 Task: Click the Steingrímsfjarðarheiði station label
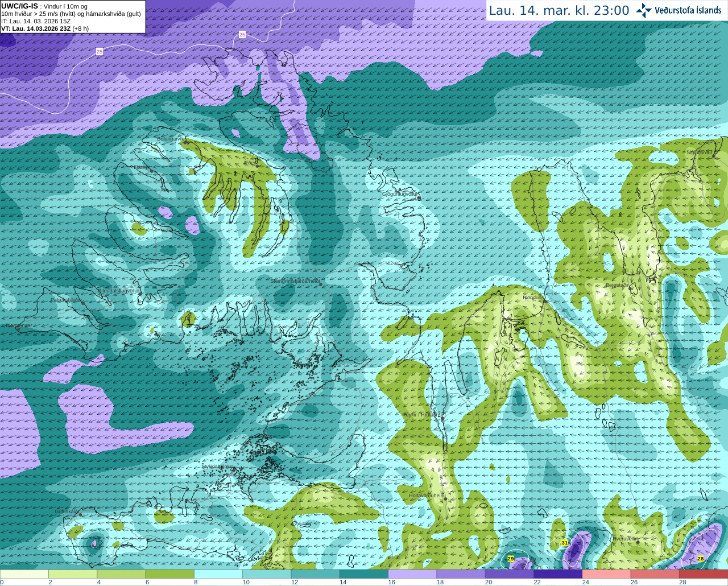(295, 281)
